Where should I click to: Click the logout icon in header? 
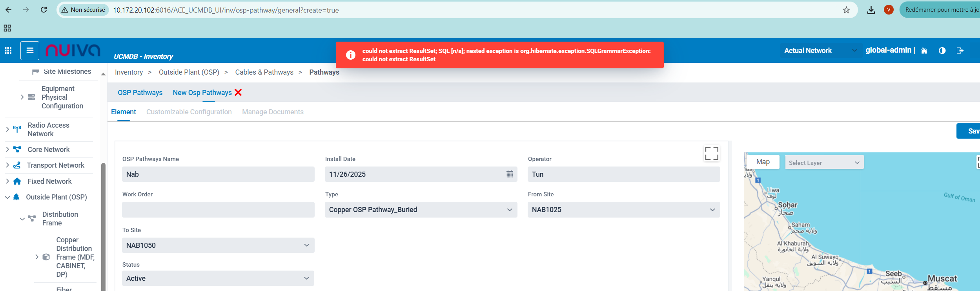click(960, 51)
